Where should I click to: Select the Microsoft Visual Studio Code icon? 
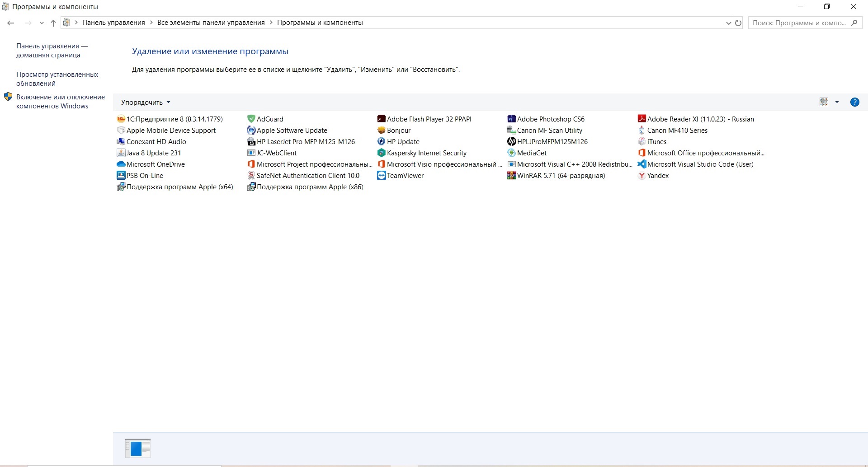click(x=642, y=164)
